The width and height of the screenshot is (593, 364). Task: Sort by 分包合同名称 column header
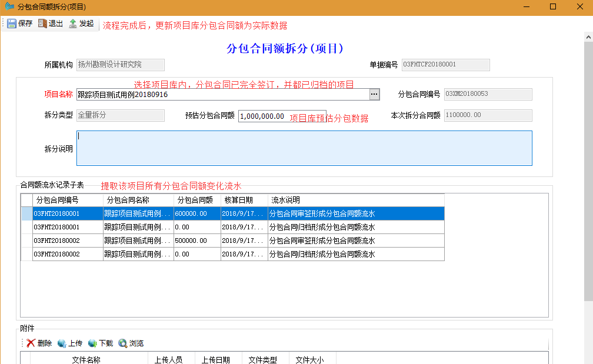(138, 200)
